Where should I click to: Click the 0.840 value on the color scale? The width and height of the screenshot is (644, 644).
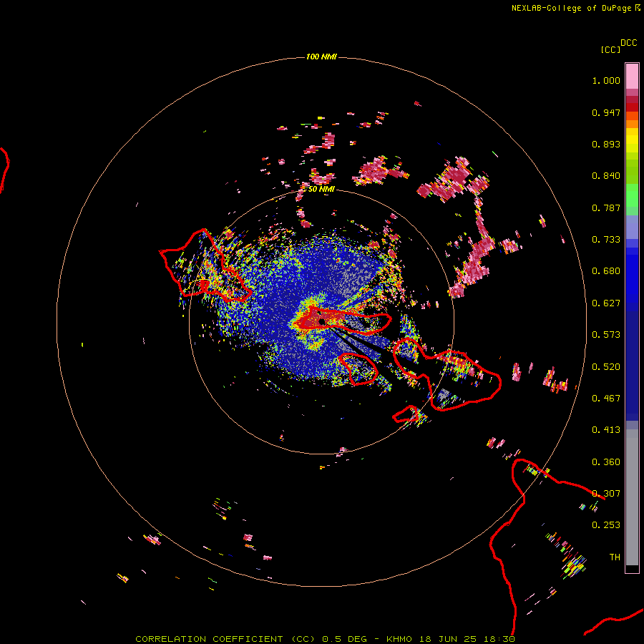click(606, 176)
